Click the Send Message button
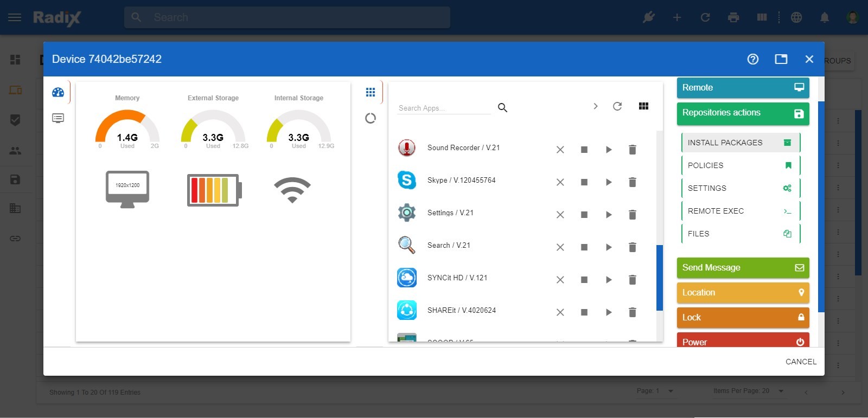Screen dimensions: 868x418 [x=743, y=268]
